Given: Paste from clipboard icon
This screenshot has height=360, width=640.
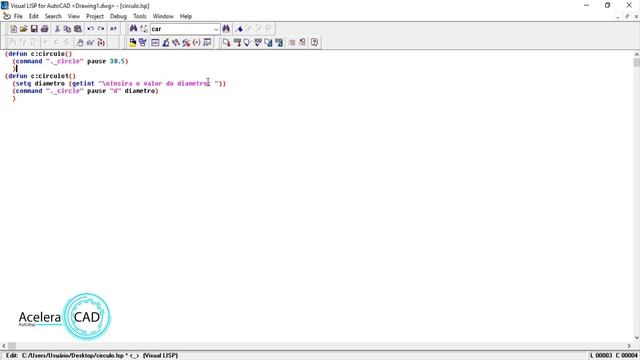Looking at the screenshot, I should (78, 29).
